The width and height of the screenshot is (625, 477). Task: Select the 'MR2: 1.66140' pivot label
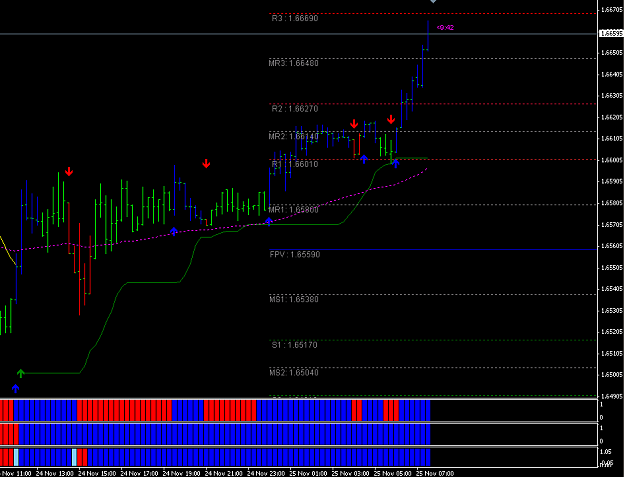[x=293, y=137]
